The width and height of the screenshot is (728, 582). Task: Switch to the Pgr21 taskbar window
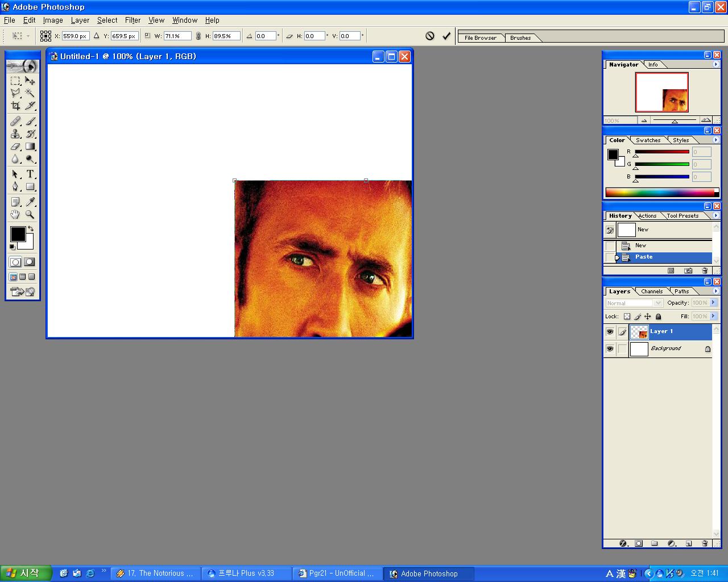coord(337,573)
